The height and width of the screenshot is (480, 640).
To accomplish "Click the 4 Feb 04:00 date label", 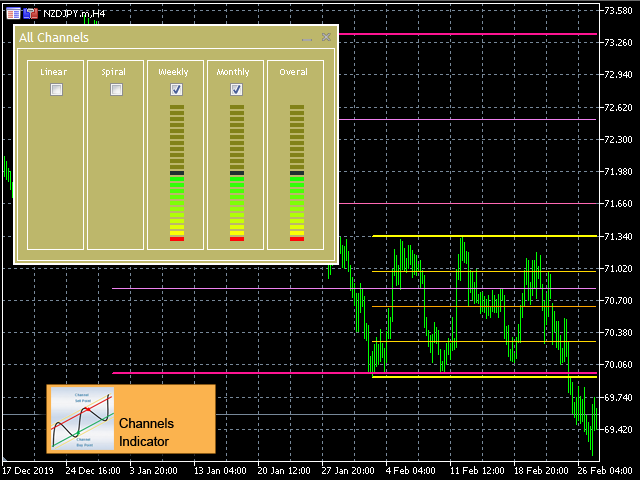I will 412,470.
